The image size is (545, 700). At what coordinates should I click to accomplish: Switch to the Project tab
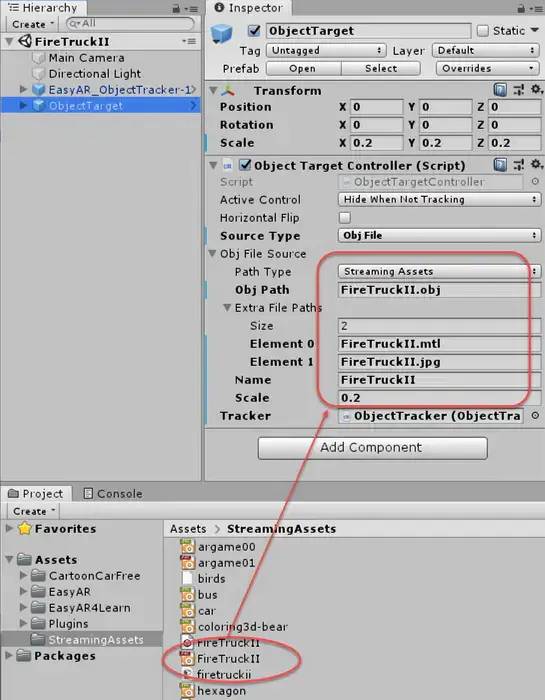36,493
